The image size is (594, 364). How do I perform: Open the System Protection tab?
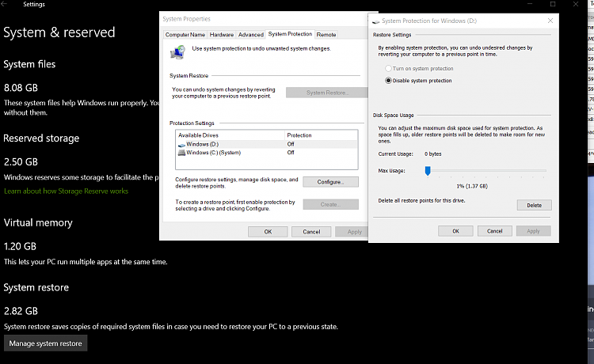pos(290,34)
